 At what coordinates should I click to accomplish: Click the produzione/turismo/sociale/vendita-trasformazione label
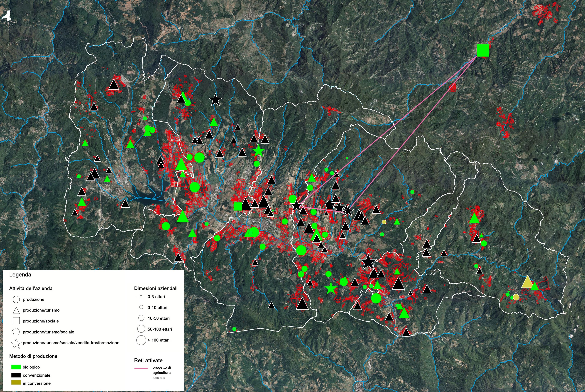click(71, 343)
